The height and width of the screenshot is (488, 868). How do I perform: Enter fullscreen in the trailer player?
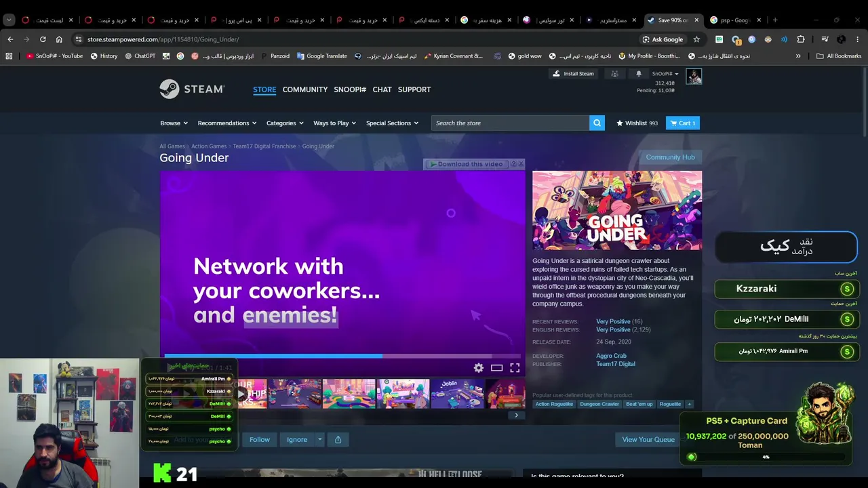515,367
